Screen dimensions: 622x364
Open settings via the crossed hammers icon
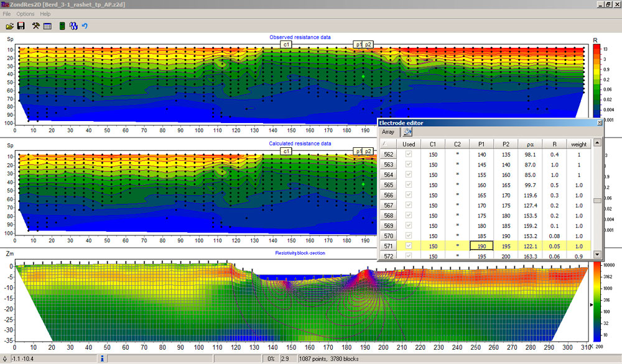[36, 26]
